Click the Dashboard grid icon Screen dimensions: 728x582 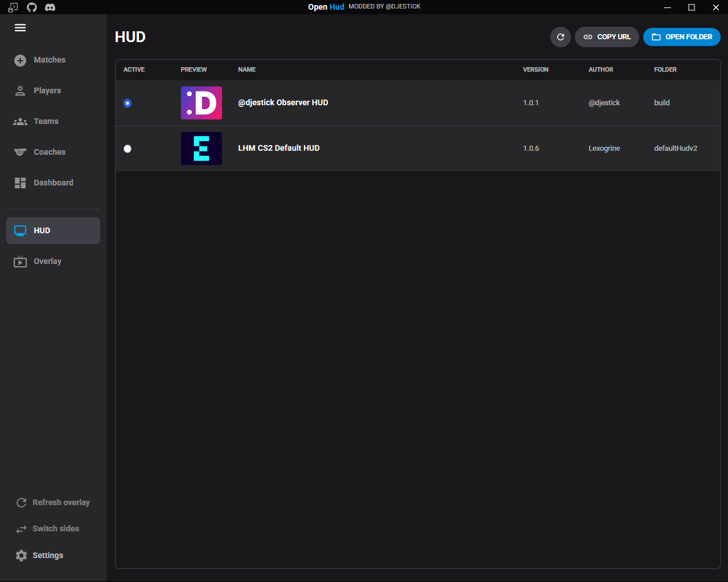[x=20, y=183]
